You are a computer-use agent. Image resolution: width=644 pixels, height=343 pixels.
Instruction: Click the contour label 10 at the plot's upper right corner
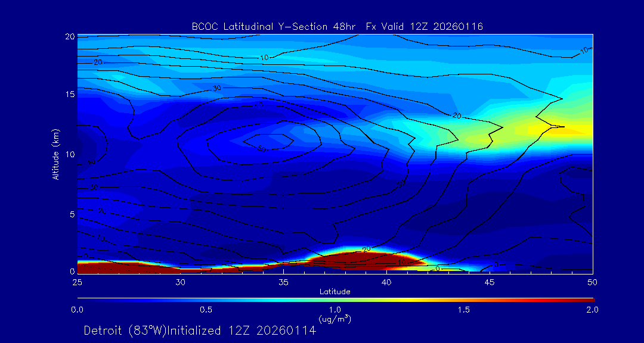[x=585, y=51]
